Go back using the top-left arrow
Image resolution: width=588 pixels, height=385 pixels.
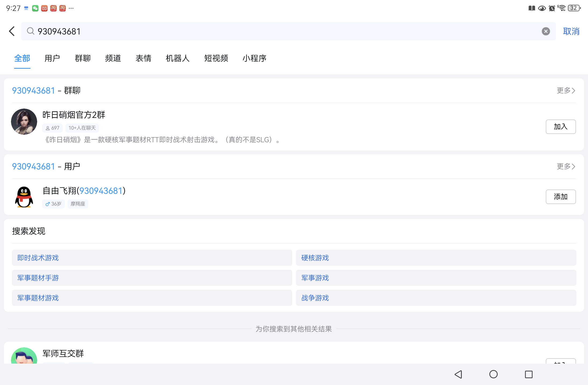12,31
